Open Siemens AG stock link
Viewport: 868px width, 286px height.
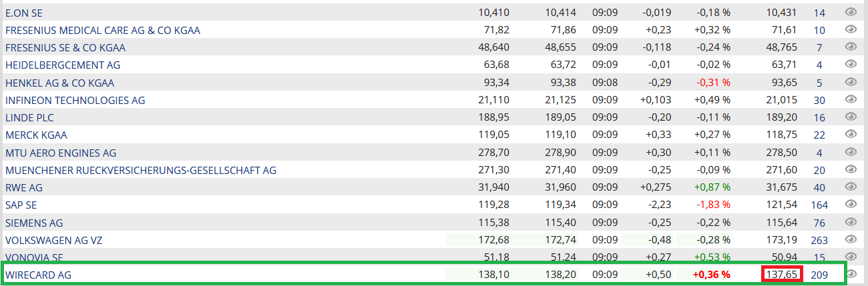click(x=34, y=223)
